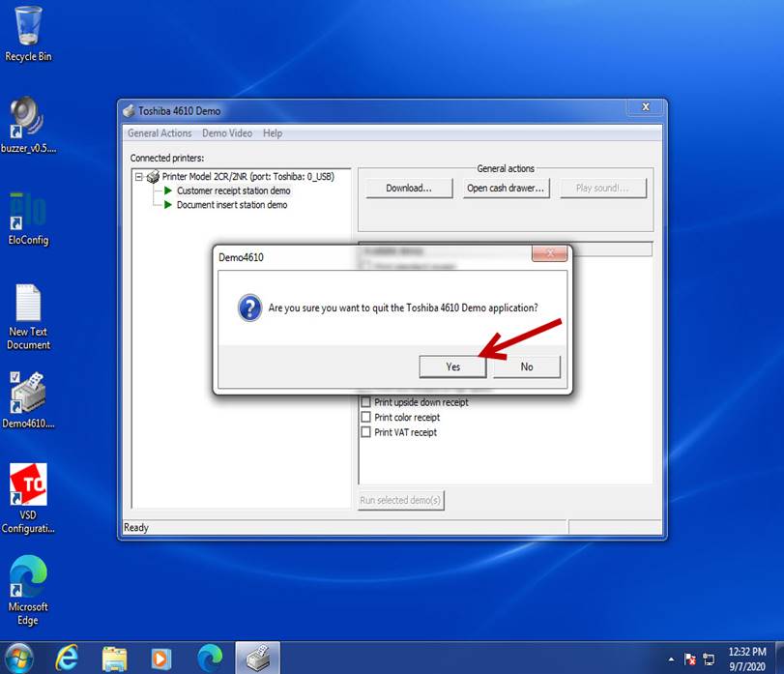The height and width of the screenshot is (674, 784).
Task: Toggle the Print VAT receipt checkbox
Action: pyautogui.click(x=365, y=433)
